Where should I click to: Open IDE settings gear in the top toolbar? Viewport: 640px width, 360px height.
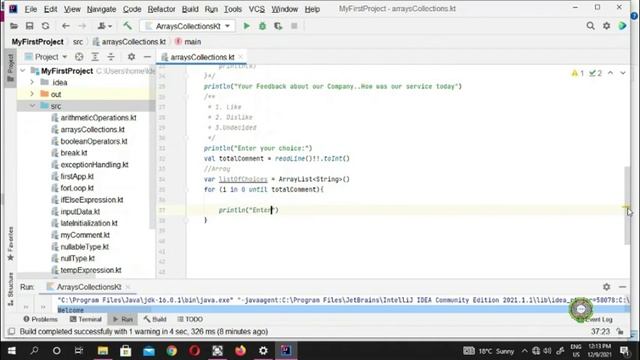[x=607, y=26]
